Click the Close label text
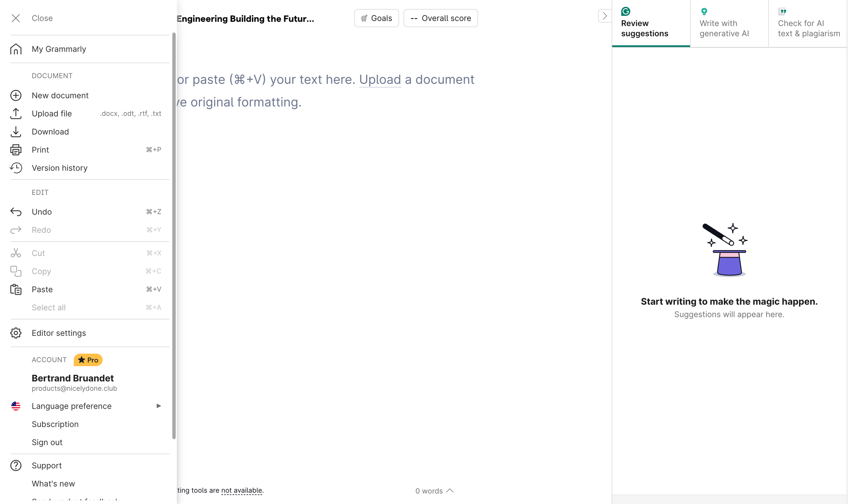857x504 pixels. 42,18
